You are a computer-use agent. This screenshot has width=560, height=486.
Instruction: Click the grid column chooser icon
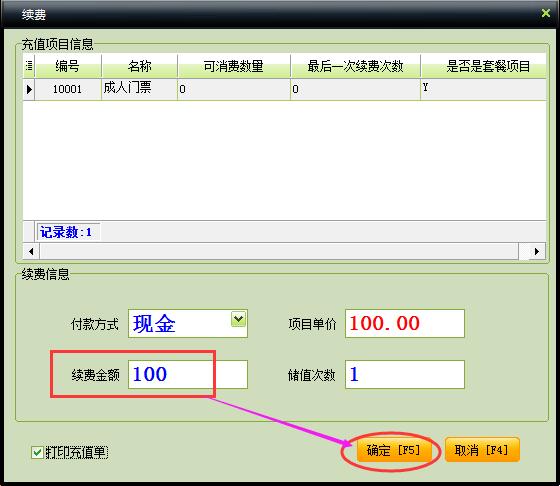click(x=29, y=66)
